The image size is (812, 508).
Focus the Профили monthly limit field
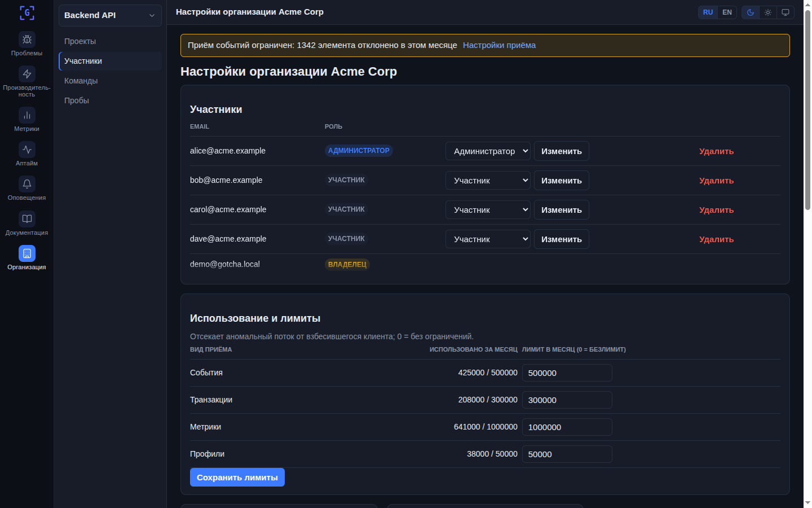(567, 454)
